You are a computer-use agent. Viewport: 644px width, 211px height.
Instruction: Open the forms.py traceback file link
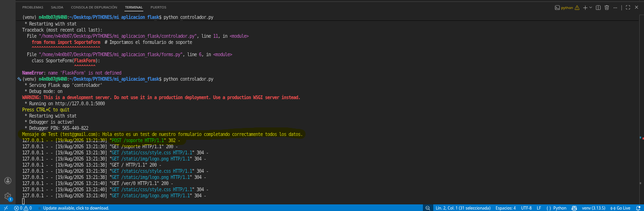111,54
